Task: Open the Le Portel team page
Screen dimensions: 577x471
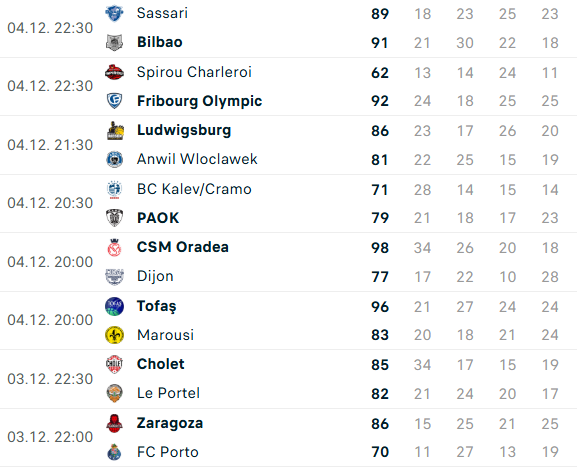Action: 169,393
